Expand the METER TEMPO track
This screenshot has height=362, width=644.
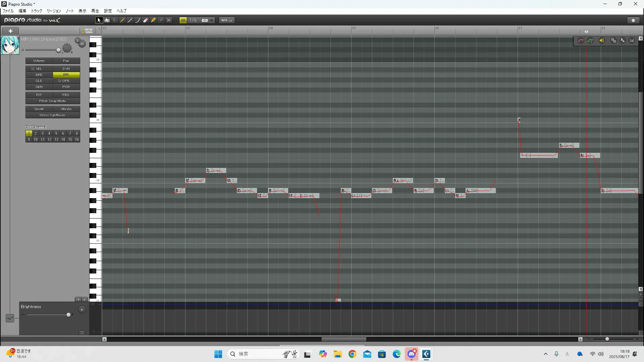pyautogui.click(x=88, y=31)
